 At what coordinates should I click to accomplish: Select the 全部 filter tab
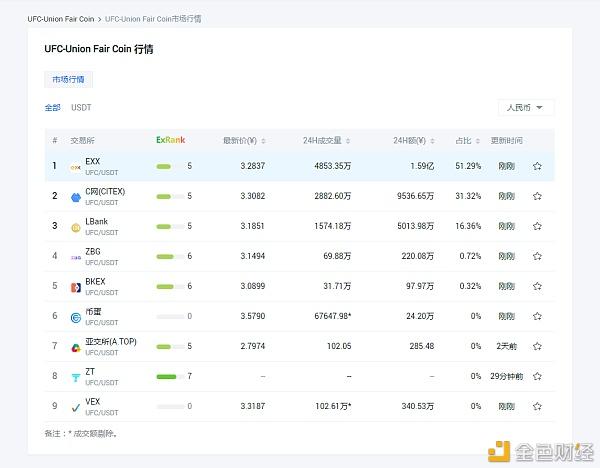tap(52, 108)
